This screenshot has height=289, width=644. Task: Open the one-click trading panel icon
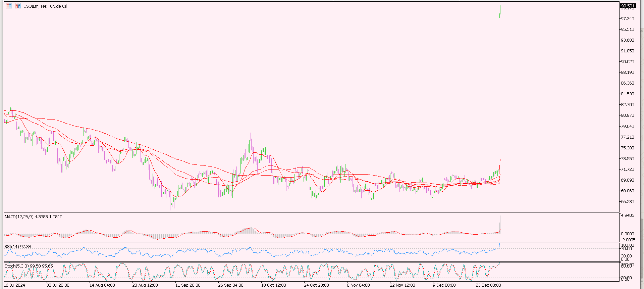pyautogui.click(x=9, y=6)
